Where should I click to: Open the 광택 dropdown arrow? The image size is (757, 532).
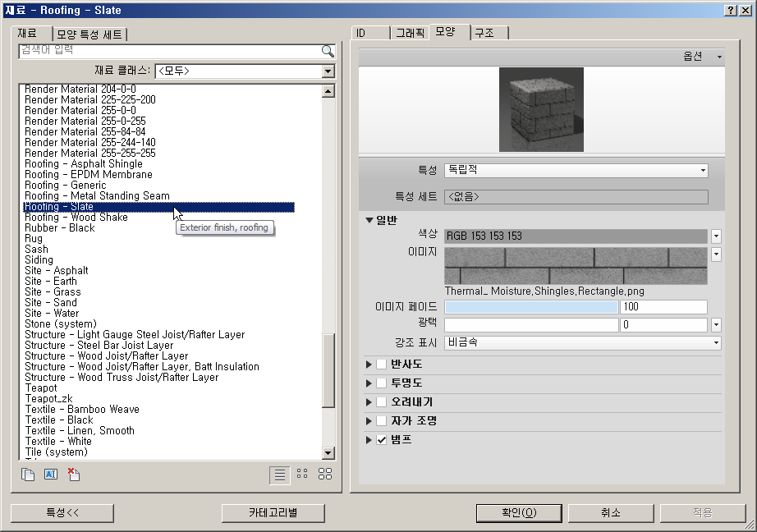point(716,325)
